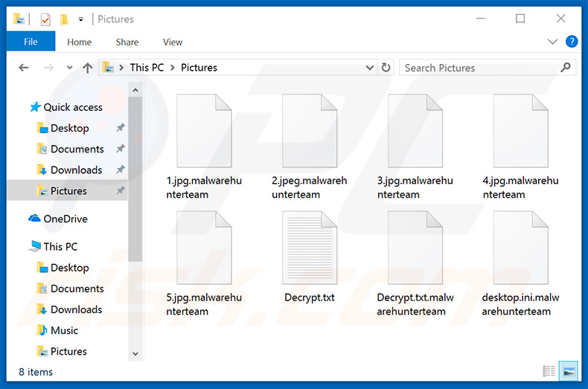Open Desktop under This PC

pyautogui.click(x=63, y=268)
